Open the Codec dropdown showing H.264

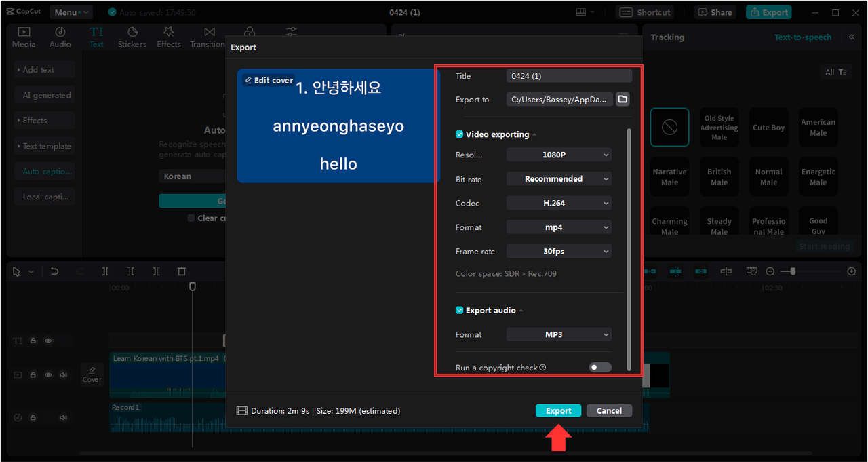pos(559,203)
